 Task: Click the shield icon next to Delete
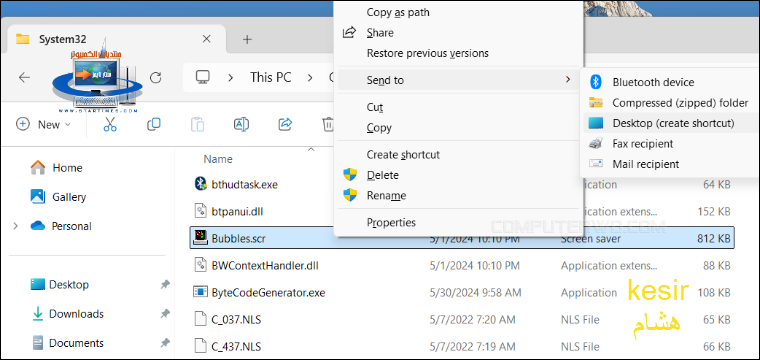(350, 175)
